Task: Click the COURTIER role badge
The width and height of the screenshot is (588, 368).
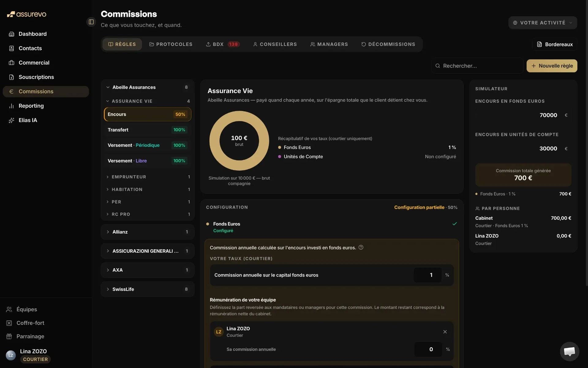Action: pyautogui.click(x=36, y=359)
